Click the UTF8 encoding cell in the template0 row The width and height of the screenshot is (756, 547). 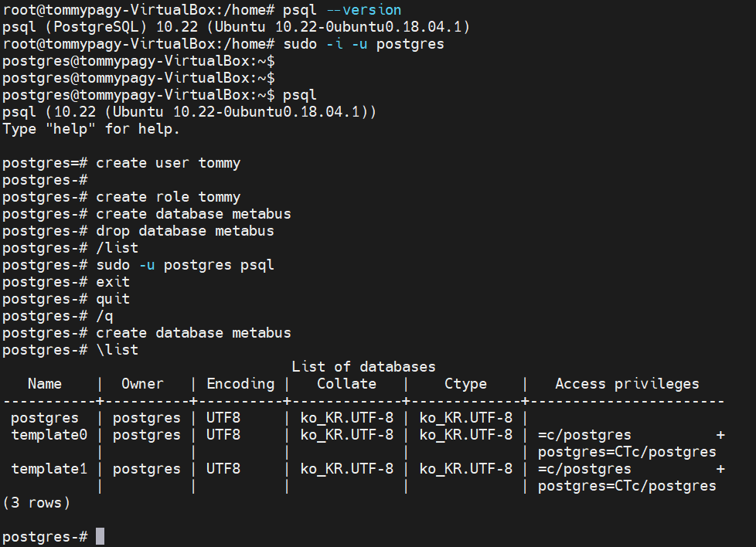[x=223, y=435]
